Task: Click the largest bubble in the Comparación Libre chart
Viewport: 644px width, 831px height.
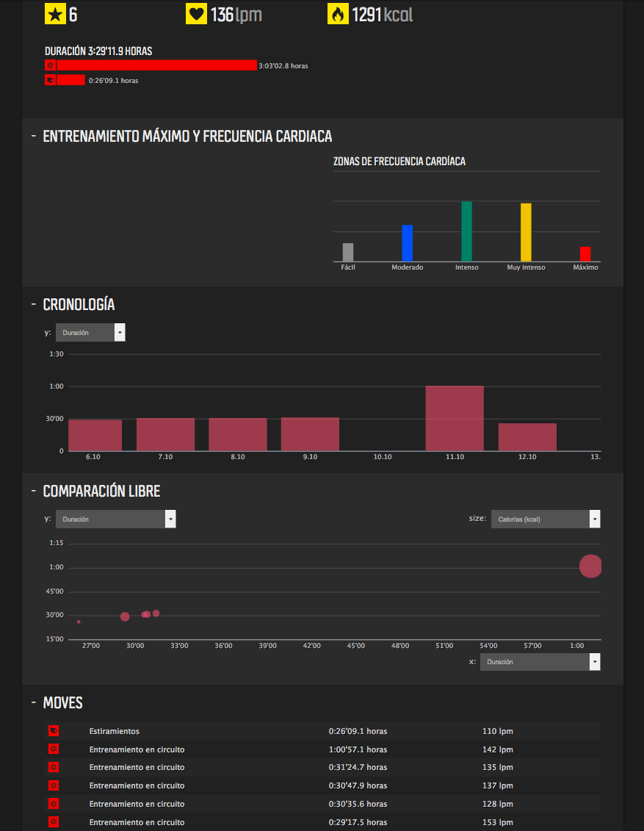Action: pos(590,566)
